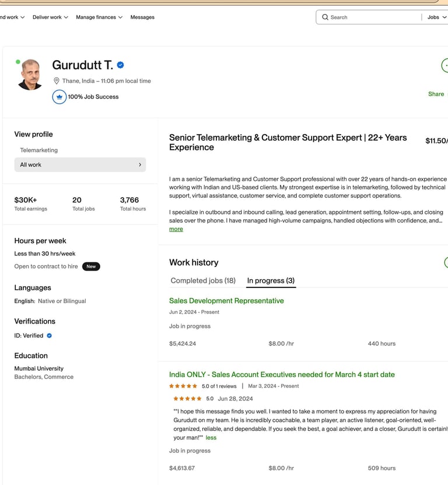Click the Search input field

coord(373,17)
